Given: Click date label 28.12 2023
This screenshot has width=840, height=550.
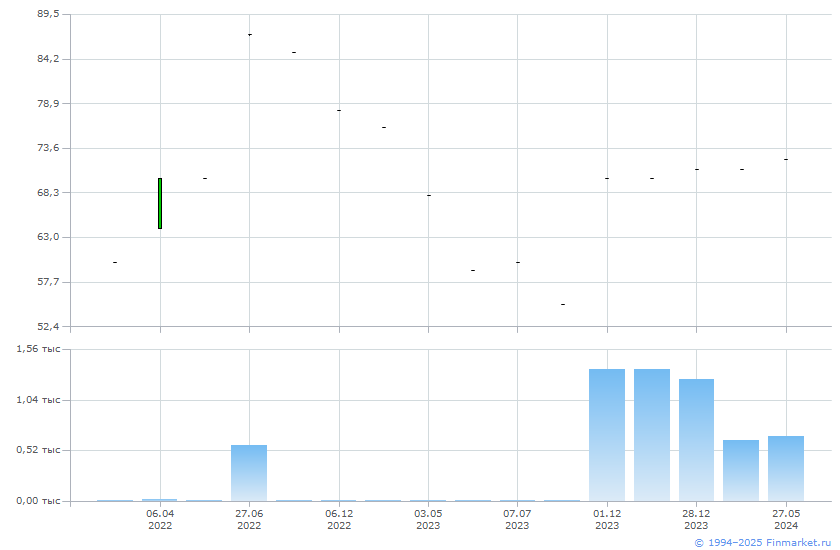Looking at the screenshot, I should tap(696, 519).
